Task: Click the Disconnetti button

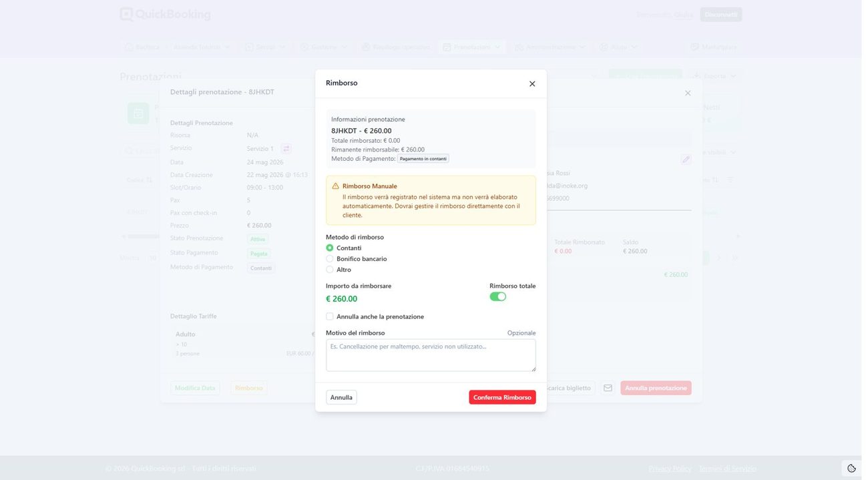Action: coord(721,15)
